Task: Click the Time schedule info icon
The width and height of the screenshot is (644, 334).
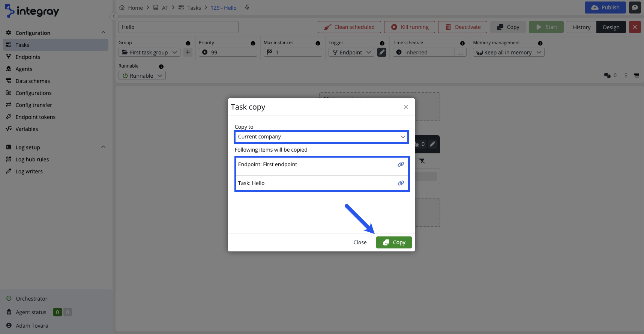Action: click(x=462, y=43)
